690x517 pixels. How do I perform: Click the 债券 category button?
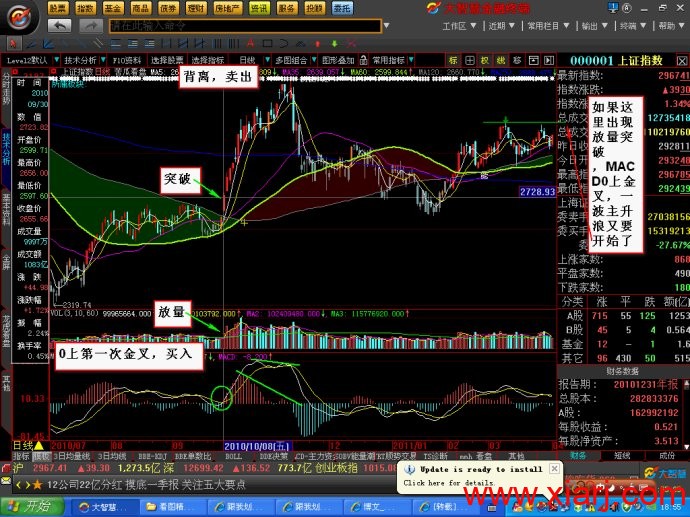pyautogui.click(x=168, y=8)
